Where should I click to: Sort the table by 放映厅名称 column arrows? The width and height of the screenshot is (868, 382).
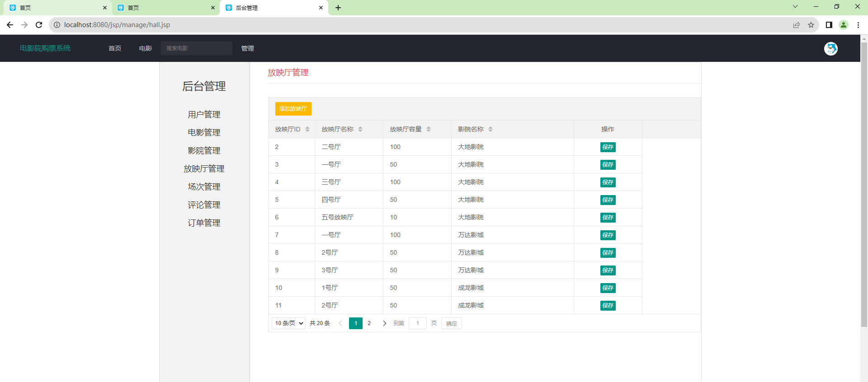(x=360, y=129)
